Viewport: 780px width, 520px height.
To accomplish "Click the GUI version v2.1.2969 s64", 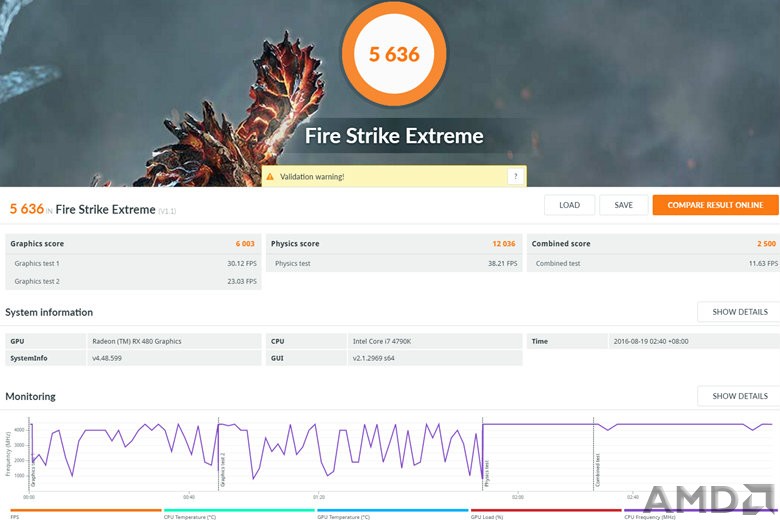I will click(x=374, y=358).
